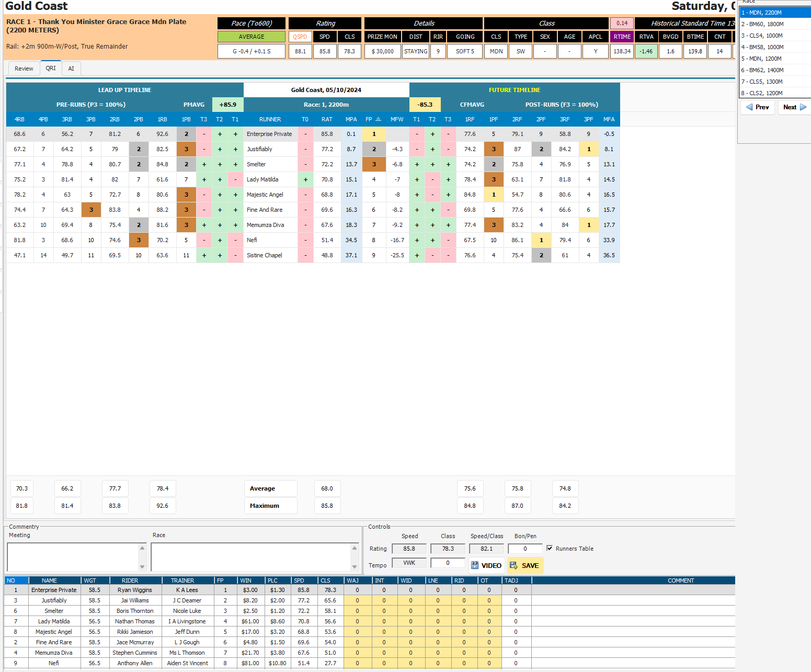Image resolution: width=811 pixels, height=672 pixels.
Task: Click the editable Tempo value field
Action: coord(448,563)
